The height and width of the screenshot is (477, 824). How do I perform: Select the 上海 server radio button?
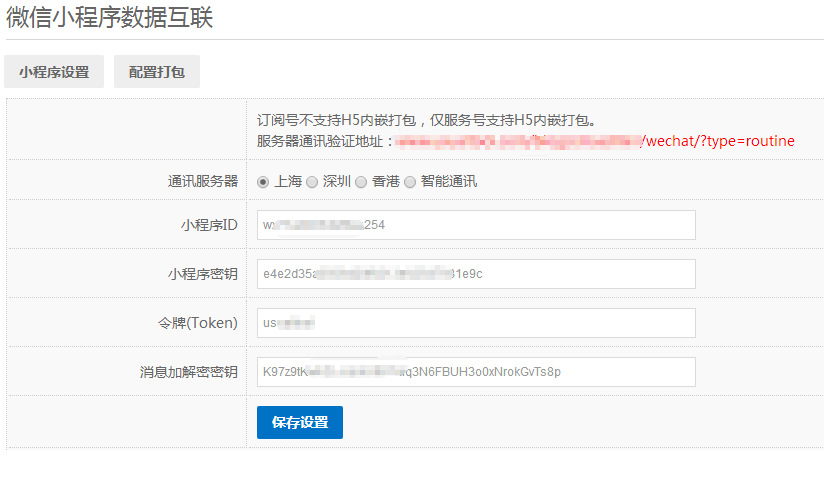(263, 182)
